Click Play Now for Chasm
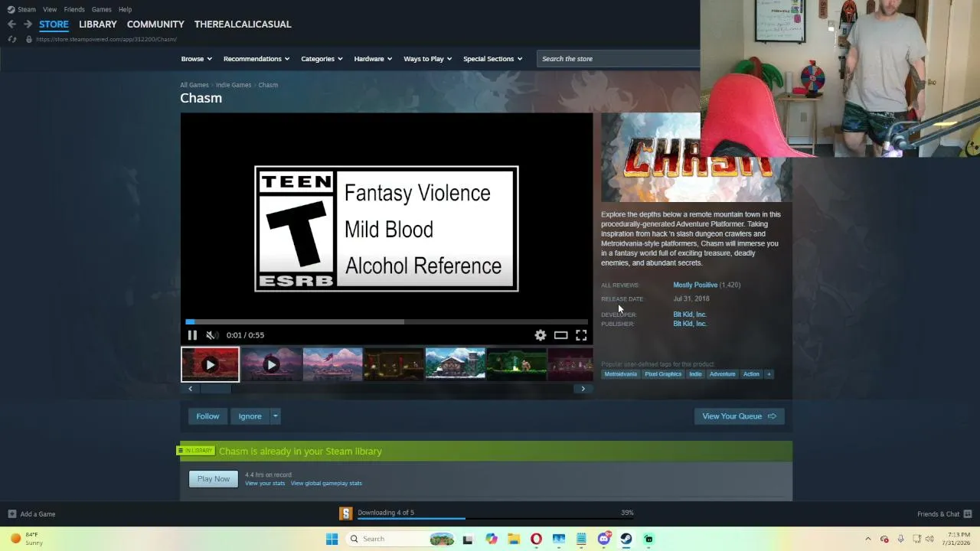This screenshot has width=980, height=551. point(214,479)
